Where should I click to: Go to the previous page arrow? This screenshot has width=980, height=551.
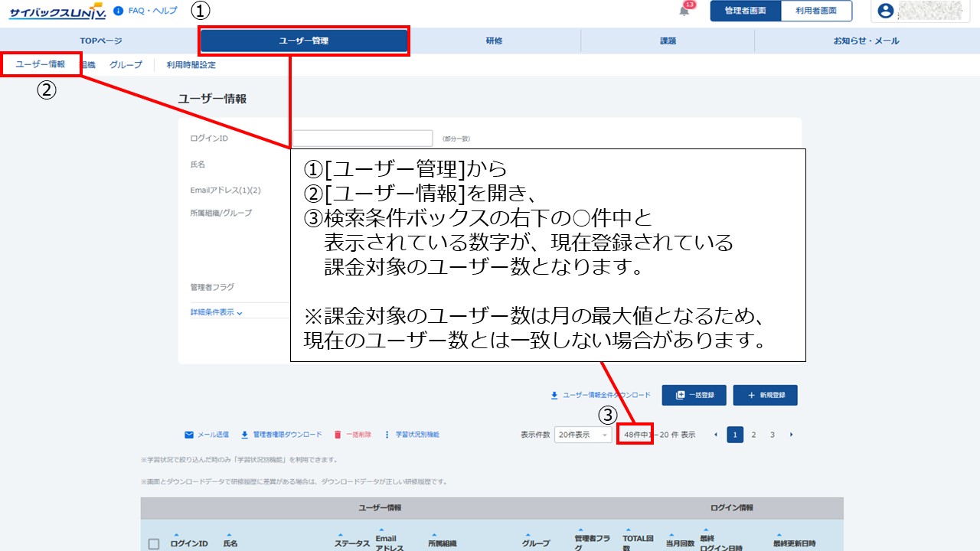715,435
